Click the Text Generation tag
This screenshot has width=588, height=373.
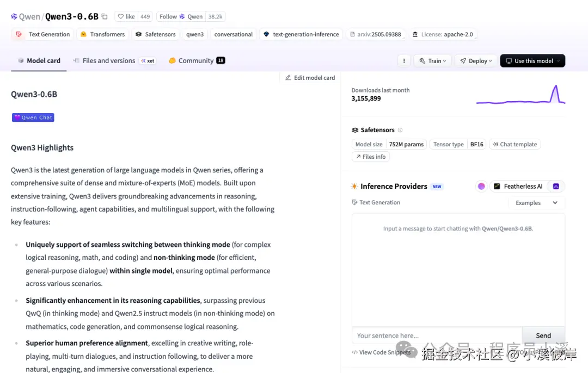click(43, 34)
